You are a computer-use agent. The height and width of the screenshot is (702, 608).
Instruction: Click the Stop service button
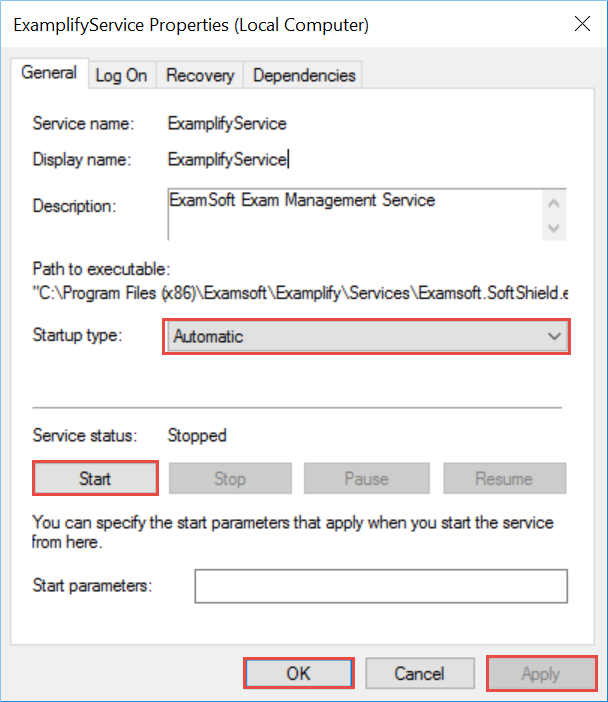[x=230, y=478]
